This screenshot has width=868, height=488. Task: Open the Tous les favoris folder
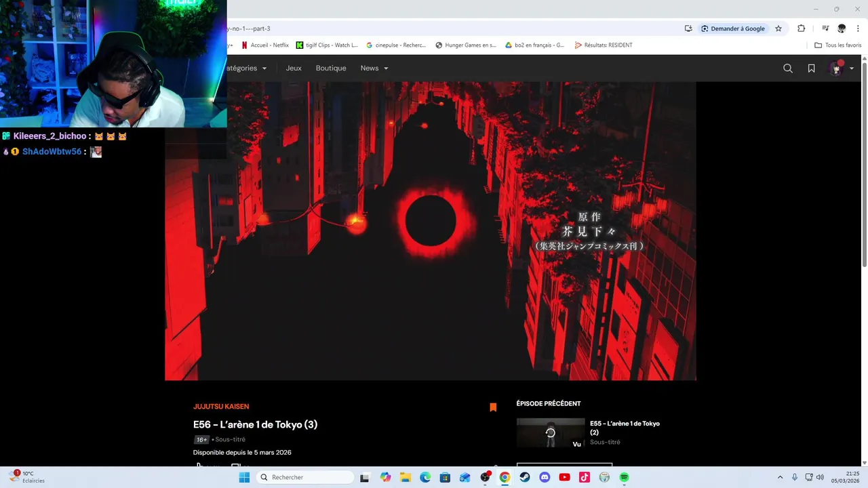[x=838, y=45]
